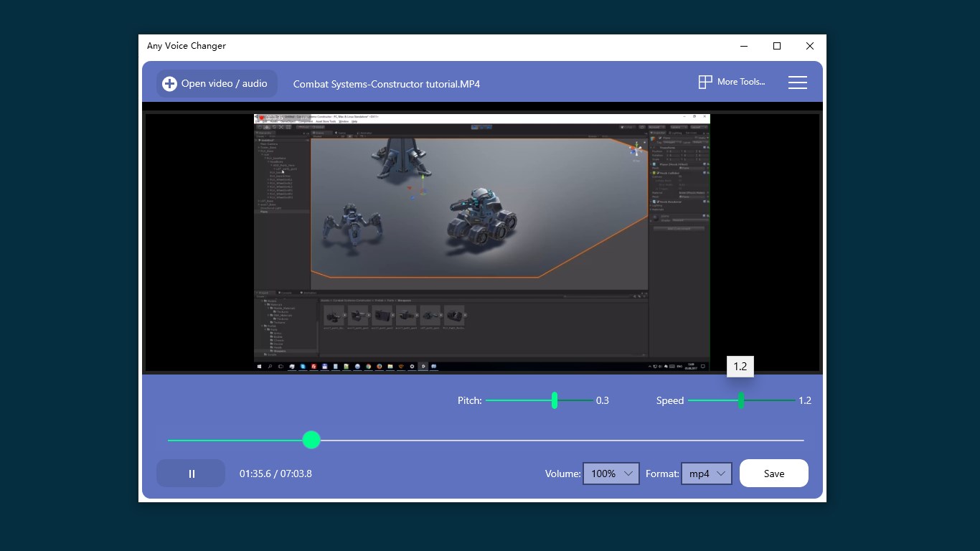Screen dimensions: 980x551
Task: Open a video or audio file
Action: click(x=215, y=83)
